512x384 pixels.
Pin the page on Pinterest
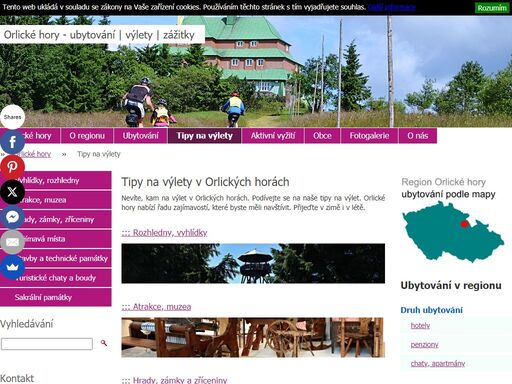(12, 167)
